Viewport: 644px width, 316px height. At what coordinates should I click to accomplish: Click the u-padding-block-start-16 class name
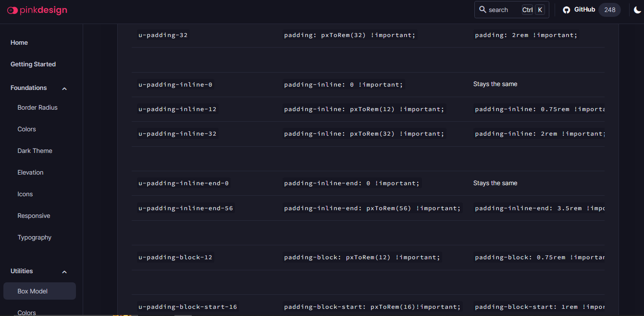tap(188, 307)
